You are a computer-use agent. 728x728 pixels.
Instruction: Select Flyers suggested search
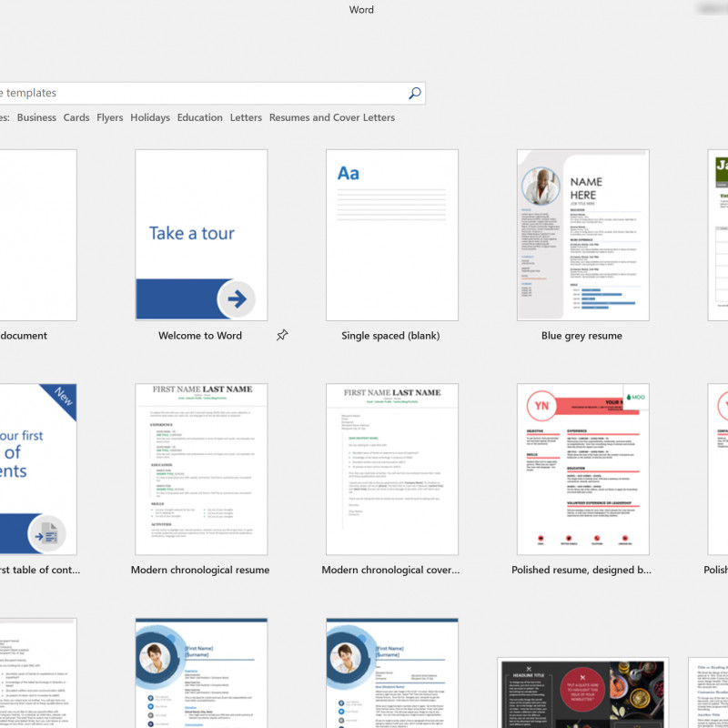109,117
